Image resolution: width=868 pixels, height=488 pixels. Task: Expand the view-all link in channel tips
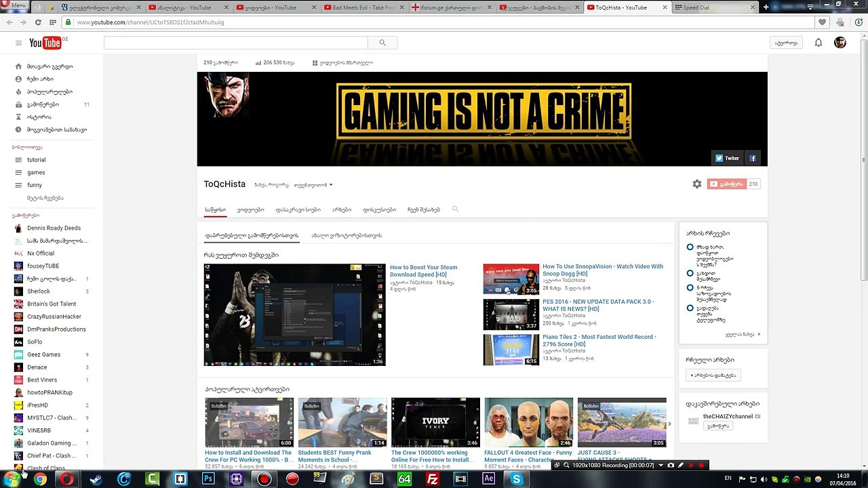click(x=743, y=334)
